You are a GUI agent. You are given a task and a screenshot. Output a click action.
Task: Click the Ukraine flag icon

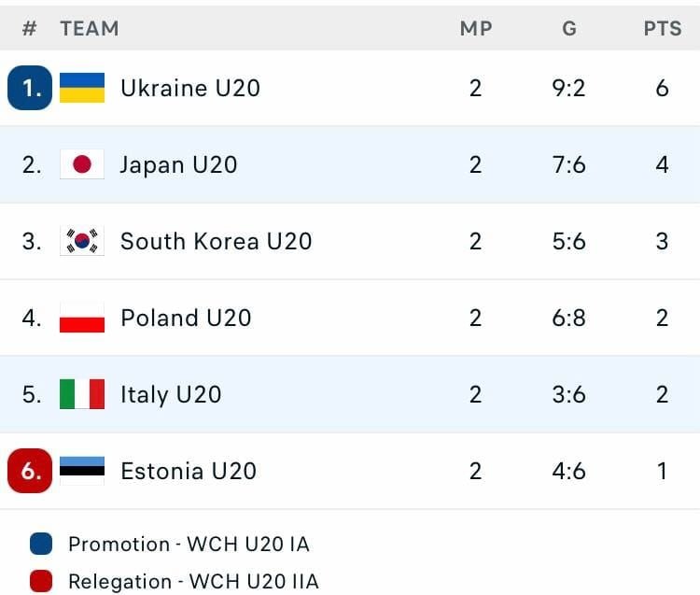click(82, 88)
